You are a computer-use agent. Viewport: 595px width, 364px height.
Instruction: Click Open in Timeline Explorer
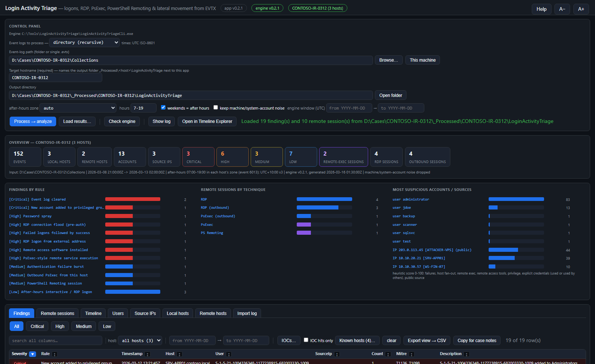pos(207,121)
